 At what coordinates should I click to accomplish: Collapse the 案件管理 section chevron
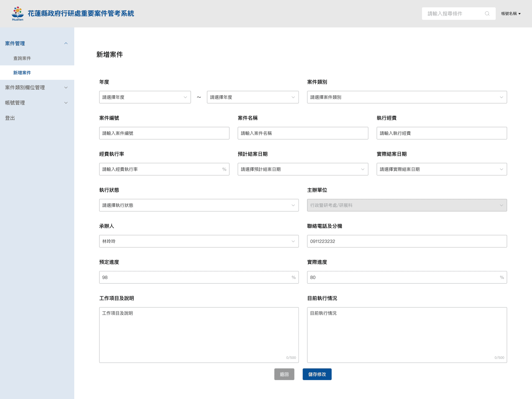[x=66, y=44]
